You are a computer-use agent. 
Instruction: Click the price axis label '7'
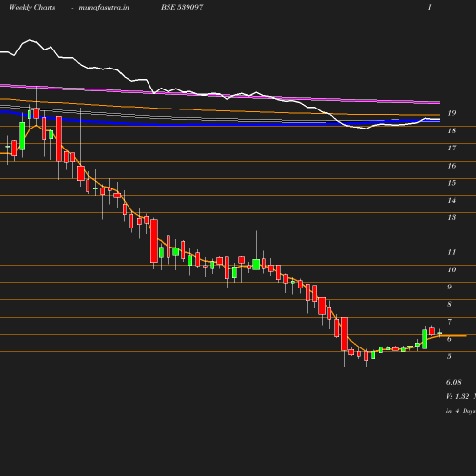point(450,322)
